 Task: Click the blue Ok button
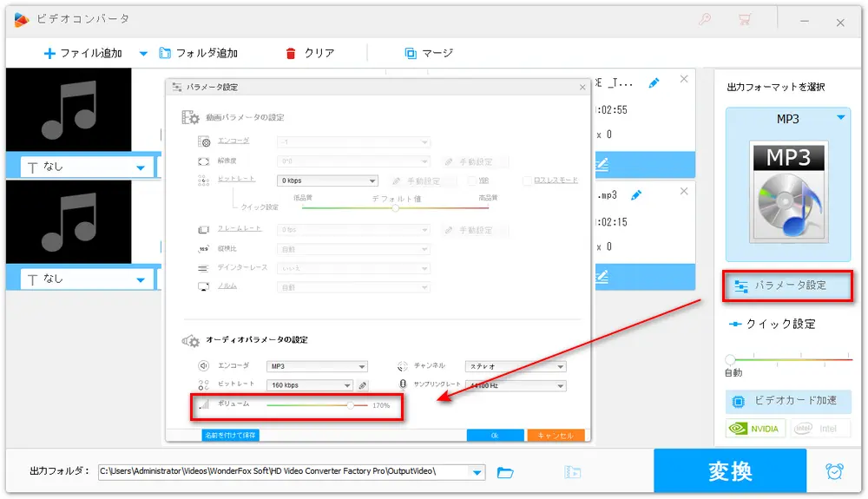tap(495, 436)
